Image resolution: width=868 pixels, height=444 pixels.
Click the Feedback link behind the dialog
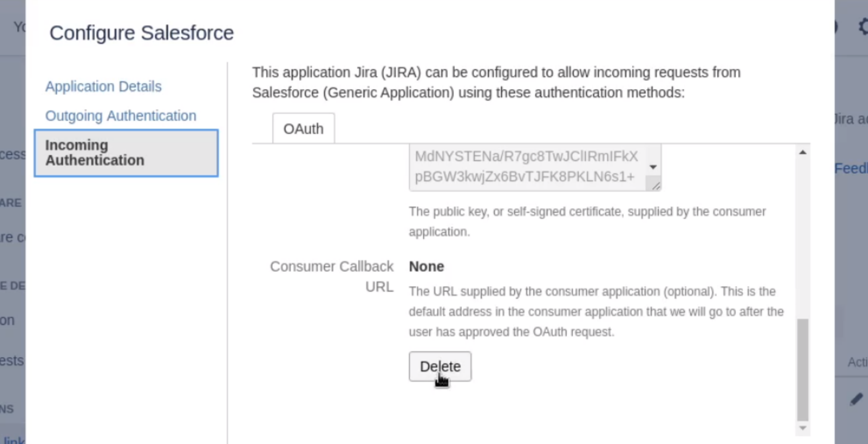(x=850, y=168)
